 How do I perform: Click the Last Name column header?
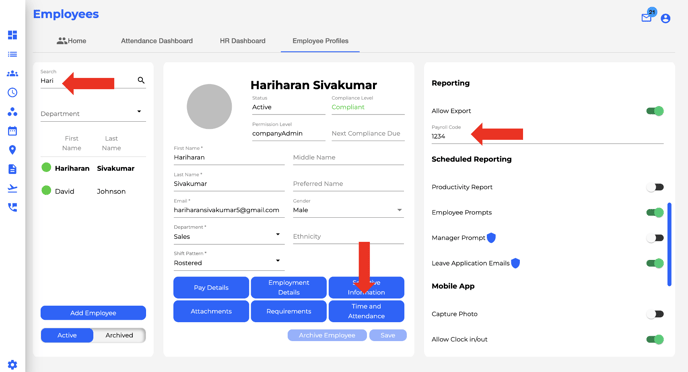click(x=111, y=143)
